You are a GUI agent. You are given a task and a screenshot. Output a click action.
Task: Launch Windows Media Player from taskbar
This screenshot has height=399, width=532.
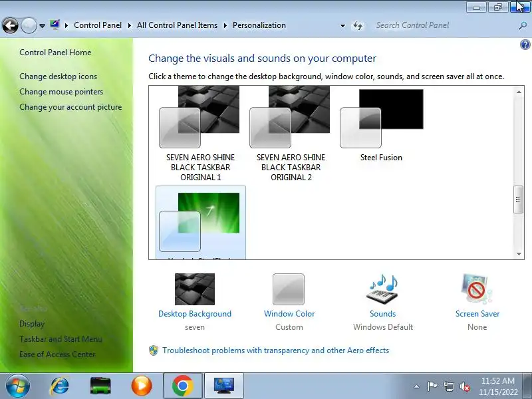tap(142, 386)
